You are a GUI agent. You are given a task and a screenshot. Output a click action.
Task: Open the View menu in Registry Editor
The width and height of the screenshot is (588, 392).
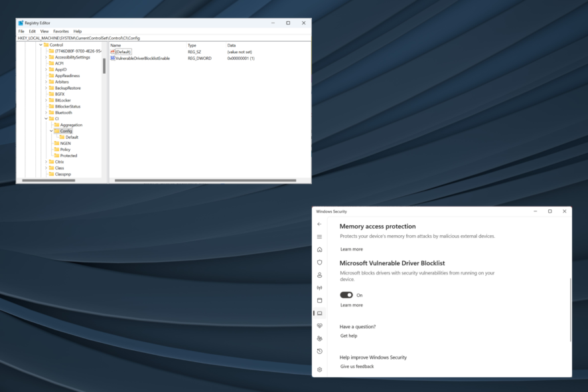coord(44,31)
